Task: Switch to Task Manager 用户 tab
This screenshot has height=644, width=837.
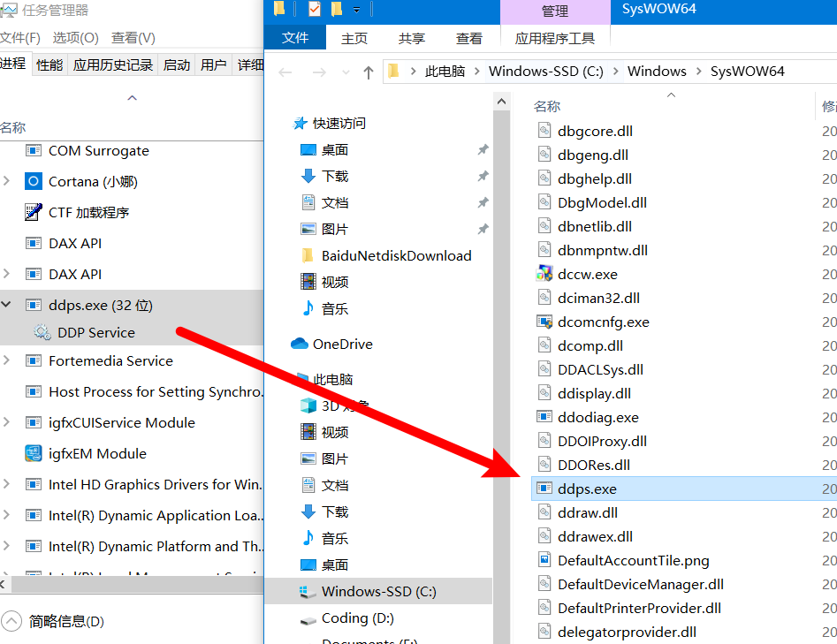Action: (214, 65)
